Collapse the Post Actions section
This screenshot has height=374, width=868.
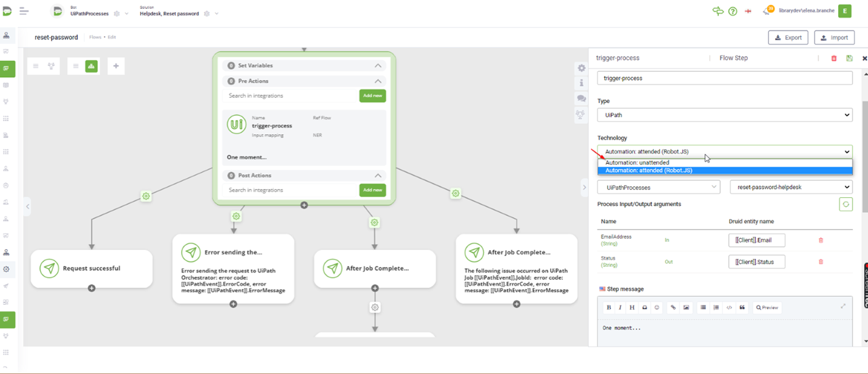pos(378,175)
